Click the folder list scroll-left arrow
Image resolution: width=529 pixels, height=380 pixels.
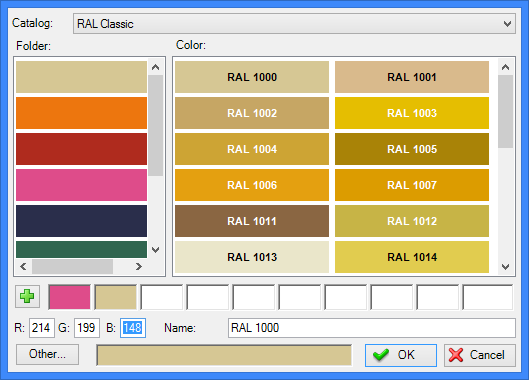(23, 267)
